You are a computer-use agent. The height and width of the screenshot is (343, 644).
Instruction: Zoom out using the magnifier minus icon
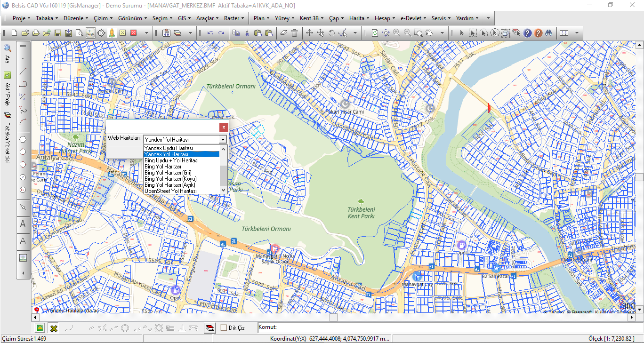pyautogui.click(x=408, y=33)
